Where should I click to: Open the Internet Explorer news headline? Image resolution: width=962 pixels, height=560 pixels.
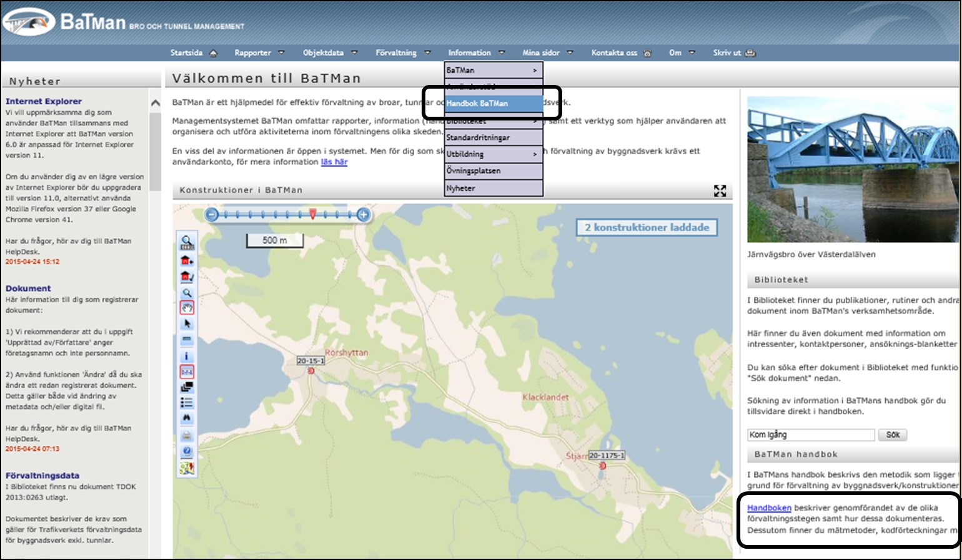tap(44, 101)
